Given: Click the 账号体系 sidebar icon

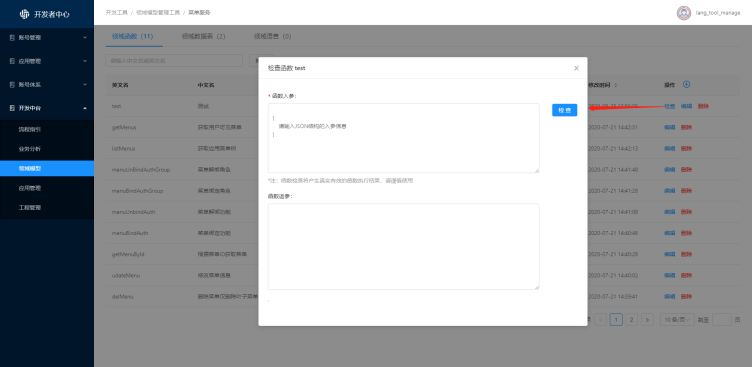Looking at the screenshot, I should pyautogui.click(x=12, y=84).
